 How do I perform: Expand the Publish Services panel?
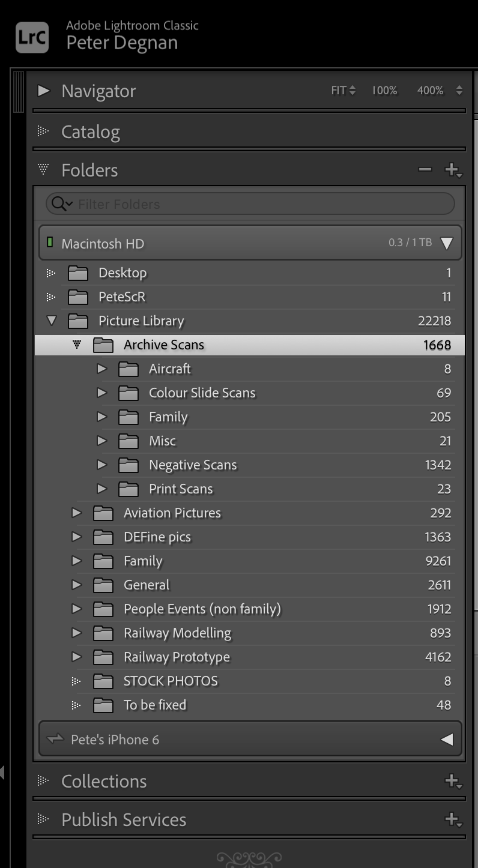[43, 819]
